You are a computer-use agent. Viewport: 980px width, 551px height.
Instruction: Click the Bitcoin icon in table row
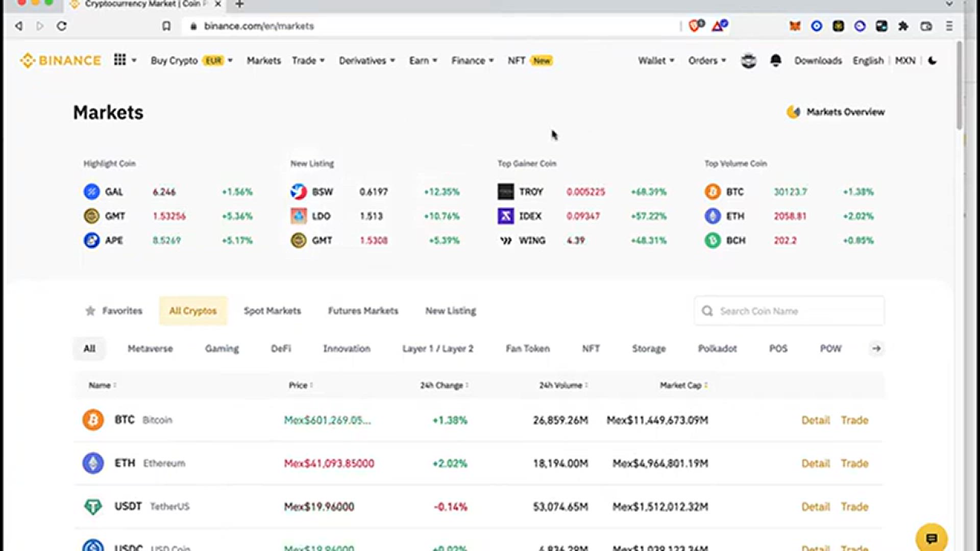point(93,420)
